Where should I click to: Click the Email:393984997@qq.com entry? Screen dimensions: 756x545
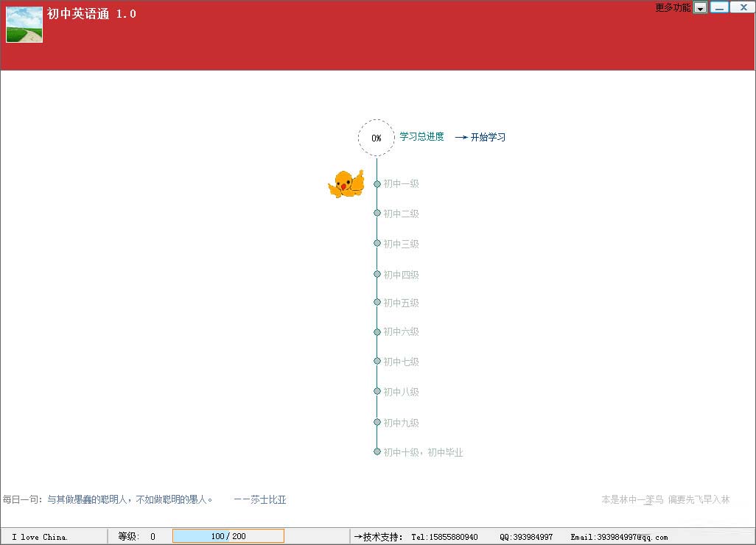(x=619, y=537)
